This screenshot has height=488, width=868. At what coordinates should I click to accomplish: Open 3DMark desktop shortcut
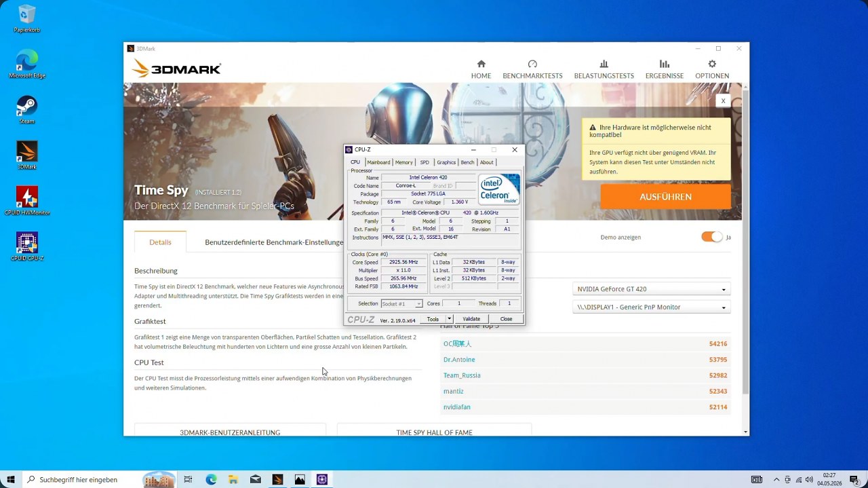[x=27, y=155]
